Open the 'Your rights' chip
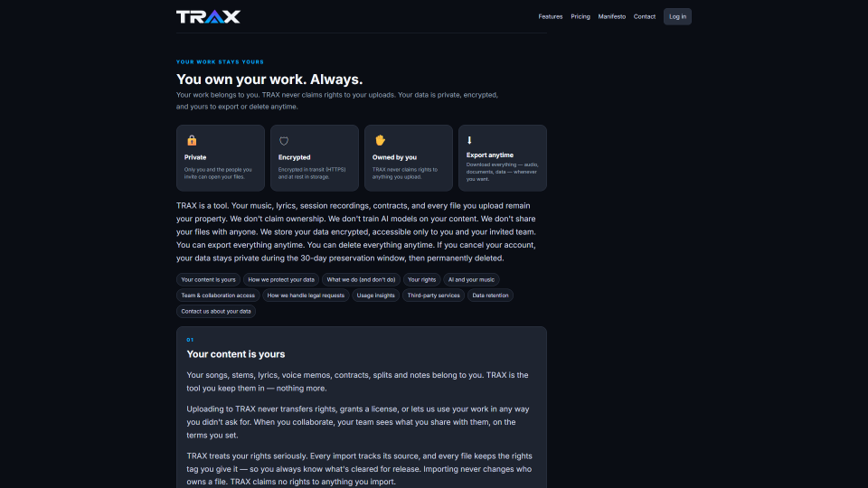Image resolution: width=868 pixels, height=488 pixels. tap(422, 279)
